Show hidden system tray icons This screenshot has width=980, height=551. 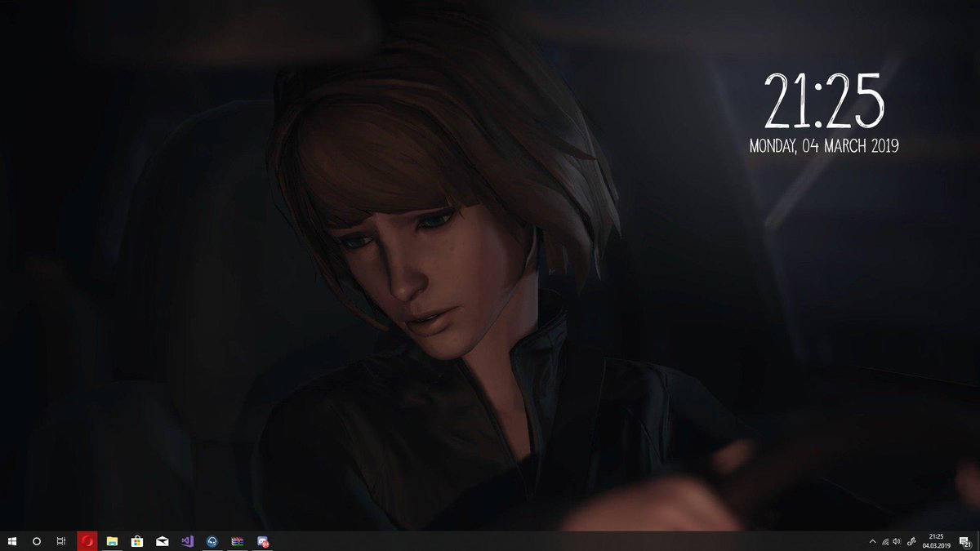coord(872,541)
